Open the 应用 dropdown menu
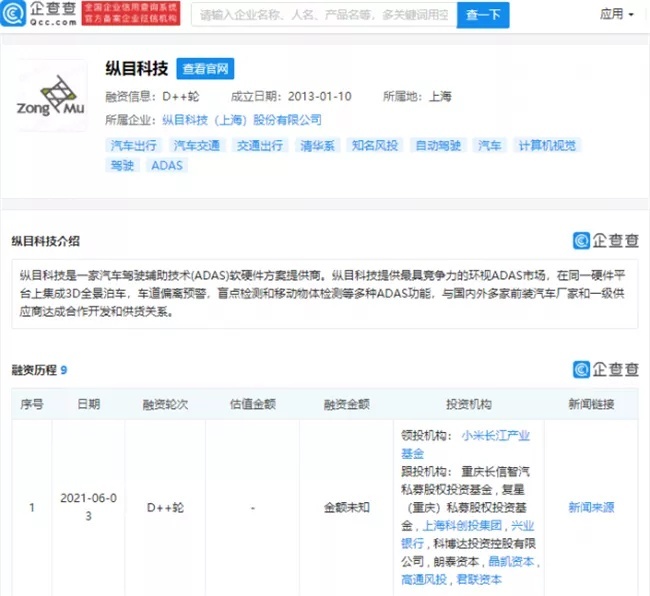Image resolution: width=650 pixels, height=596 pixels. tap(617, 14)
